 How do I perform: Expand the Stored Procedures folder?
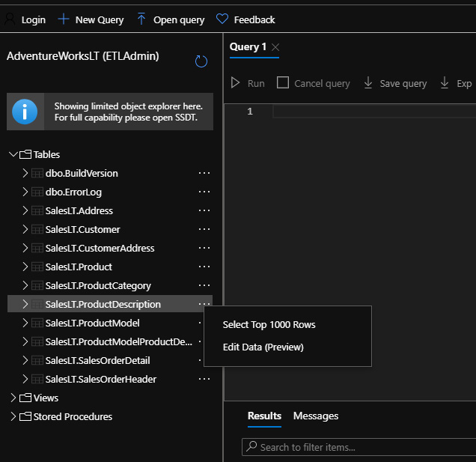tap(13, 416)
